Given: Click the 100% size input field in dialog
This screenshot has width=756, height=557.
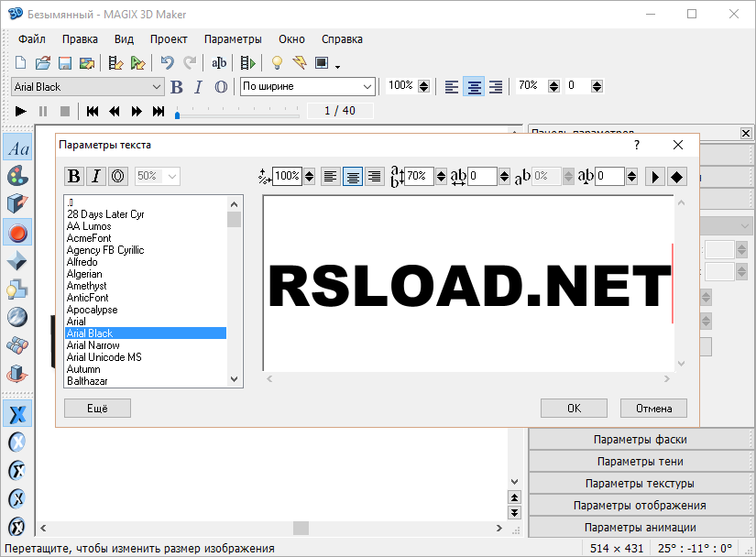Looking at the screenshot, I should tap(288, 176).
